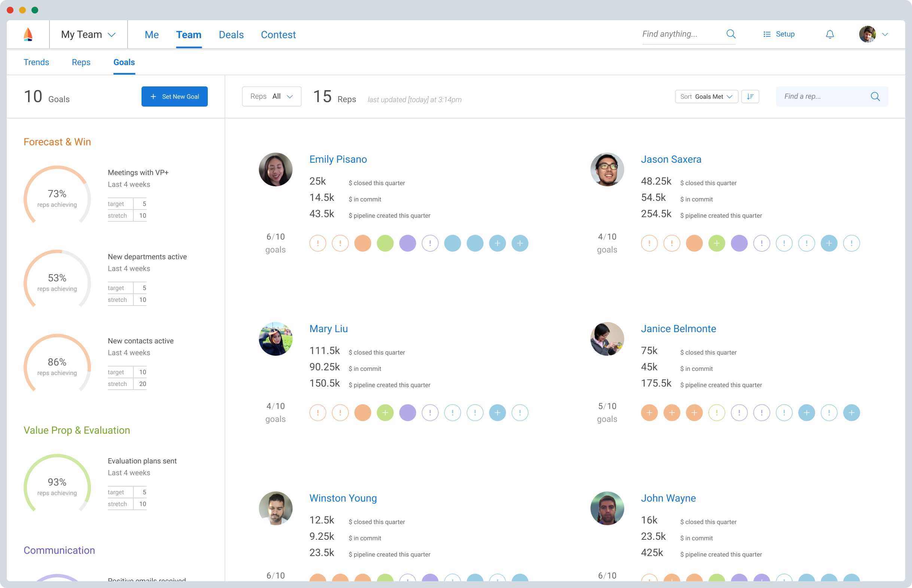Click Mary Liu's green plus goal circle

385,413
